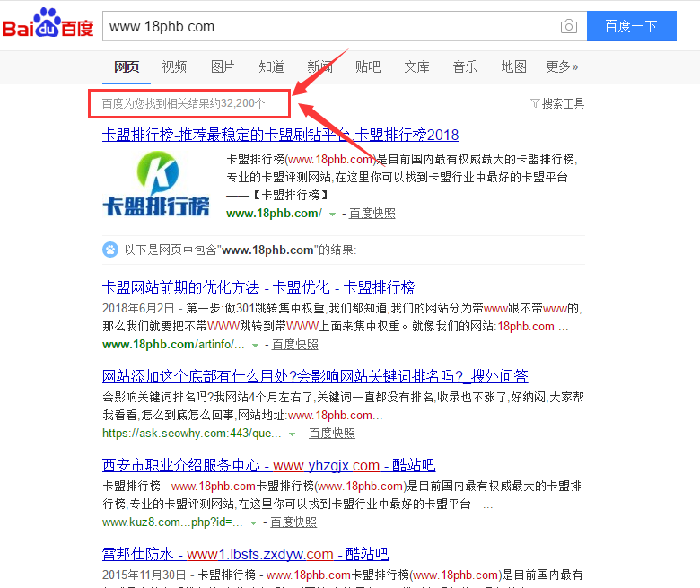Switch to the 文库 tab
Image resolution: width=700 pixels, height=588 pixels.
pos(416,67)
